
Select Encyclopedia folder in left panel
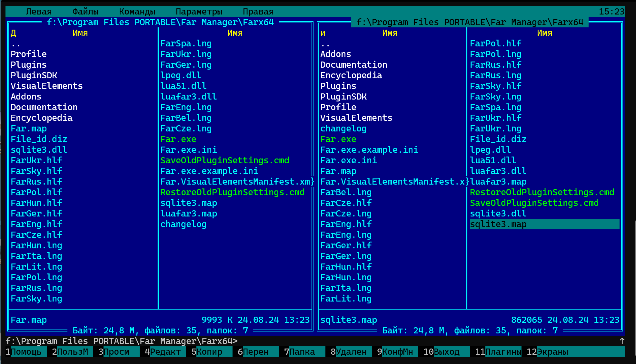[x=42, y=118]
